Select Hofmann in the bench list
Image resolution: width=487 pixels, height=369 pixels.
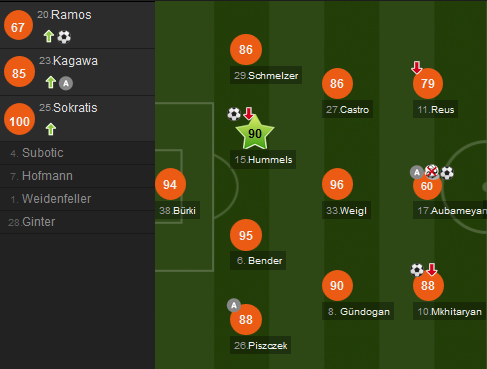77,176
